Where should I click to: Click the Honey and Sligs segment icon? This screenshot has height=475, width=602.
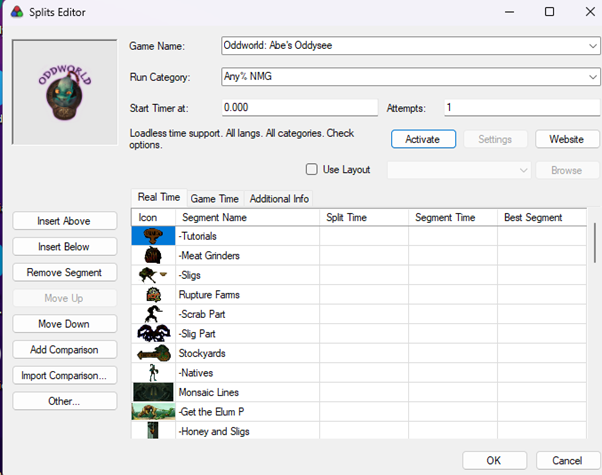[153, 430]
